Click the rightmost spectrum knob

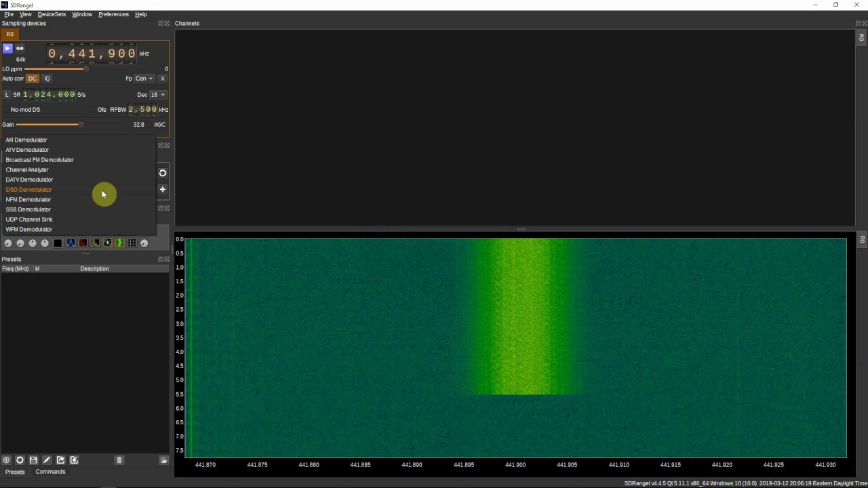pyautogui.click(x=144, y=243)
